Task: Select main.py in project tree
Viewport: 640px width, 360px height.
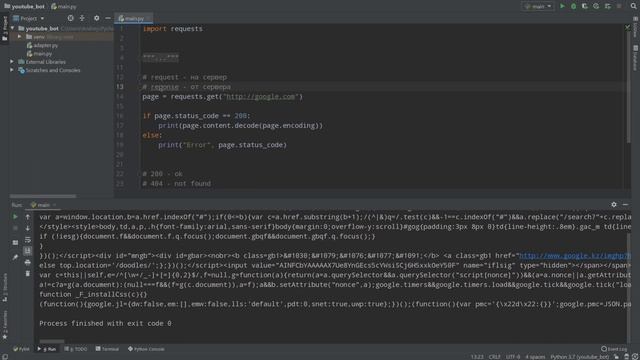Action: pos(40,53)
